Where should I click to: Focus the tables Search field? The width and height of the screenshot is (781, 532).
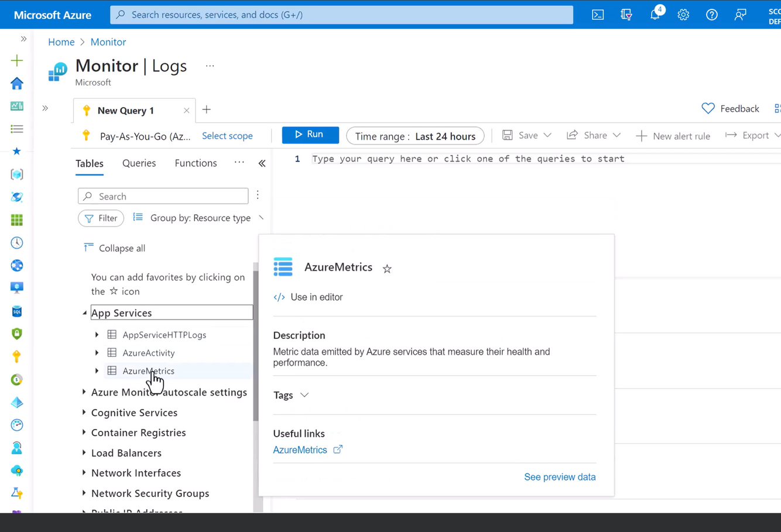click(163, 196)
